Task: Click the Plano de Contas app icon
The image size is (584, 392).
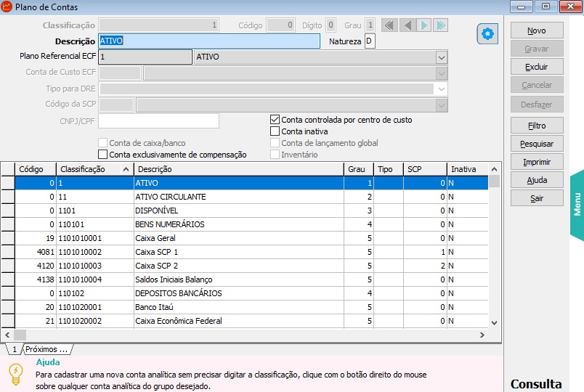Action: 7,7
